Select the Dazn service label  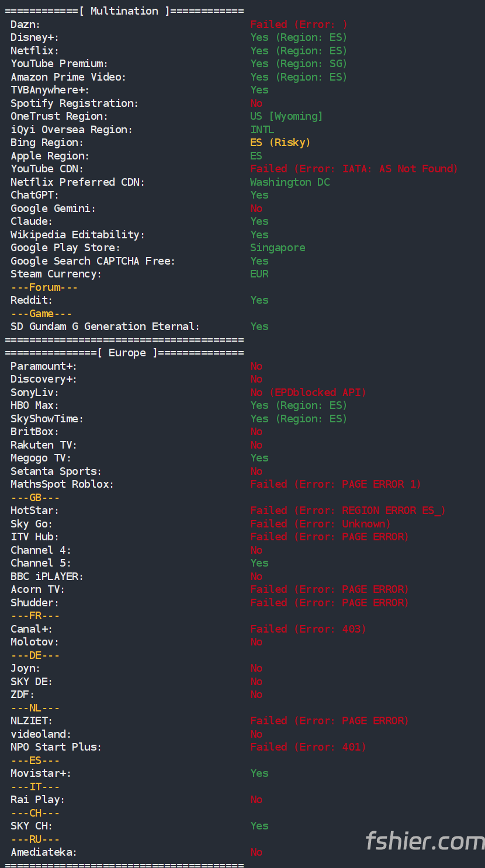(25, 25)
